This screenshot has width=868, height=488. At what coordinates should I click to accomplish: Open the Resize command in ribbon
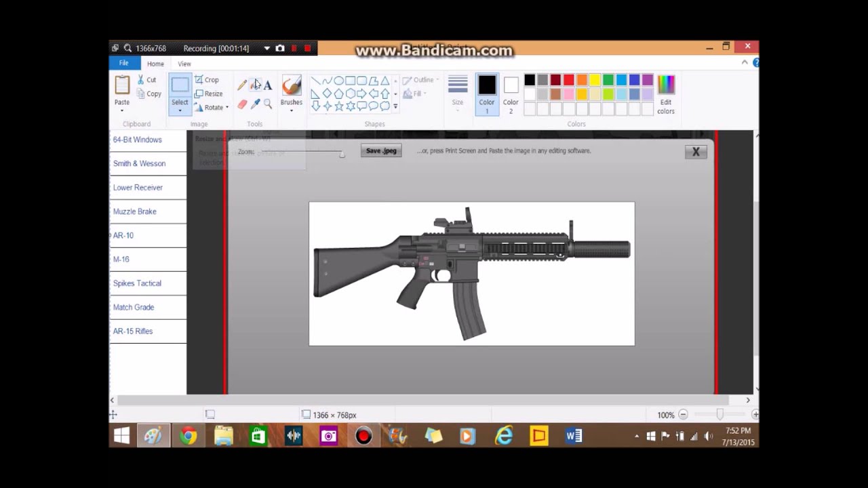coord(209,94)
